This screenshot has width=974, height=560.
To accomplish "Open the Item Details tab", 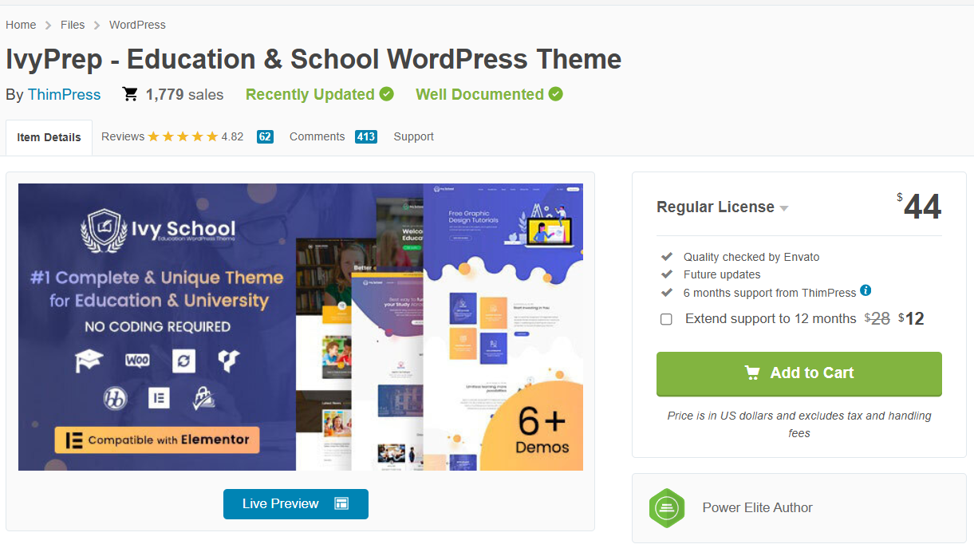I will click(x=49, y=137).
